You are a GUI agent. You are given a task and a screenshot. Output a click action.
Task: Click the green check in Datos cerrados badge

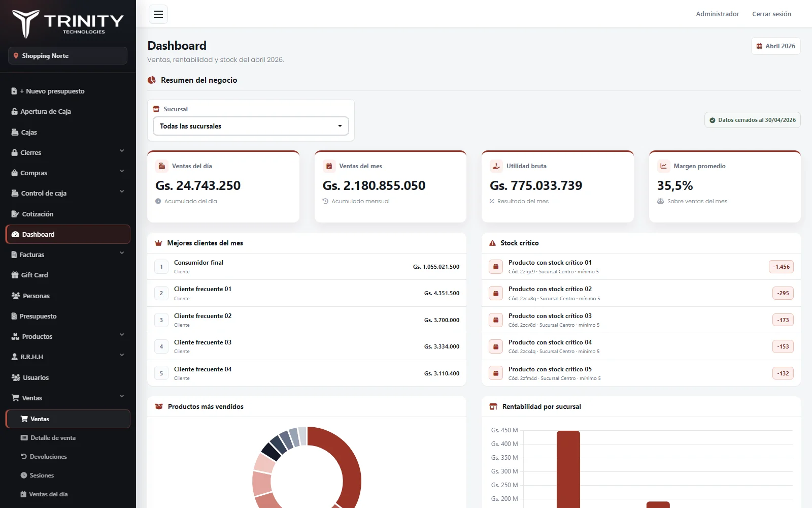pos(713,120)
